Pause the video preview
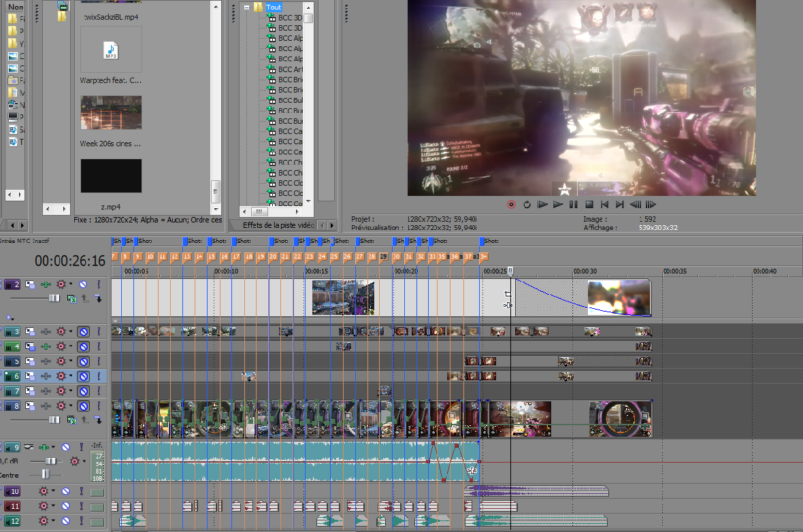Viewport: 803px width, 532px height. [574, 204]
